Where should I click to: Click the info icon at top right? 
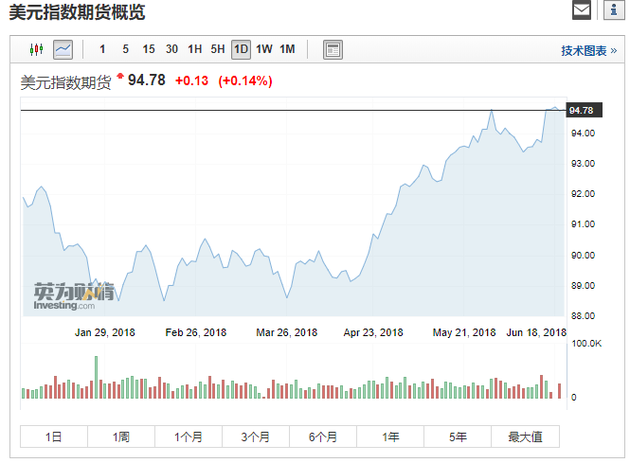tap(610, 11)
